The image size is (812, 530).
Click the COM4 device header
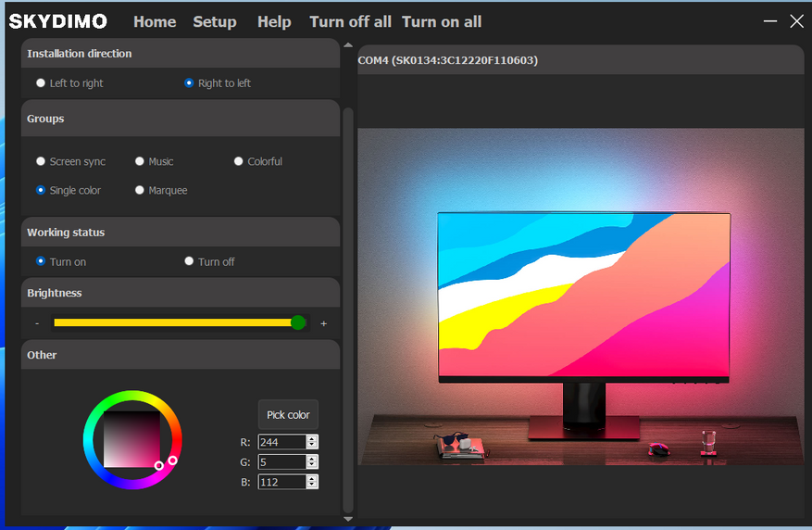[581, 60]
